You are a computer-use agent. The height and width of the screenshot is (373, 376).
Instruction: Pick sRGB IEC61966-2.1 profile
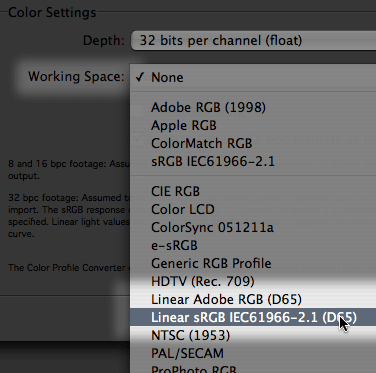(x=253, y=161)
